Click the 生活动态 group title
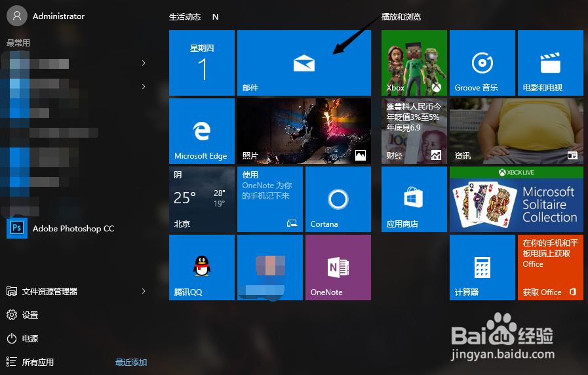Image resolution: width=588 pixels, height=375 pixels. tap(185, 17)
